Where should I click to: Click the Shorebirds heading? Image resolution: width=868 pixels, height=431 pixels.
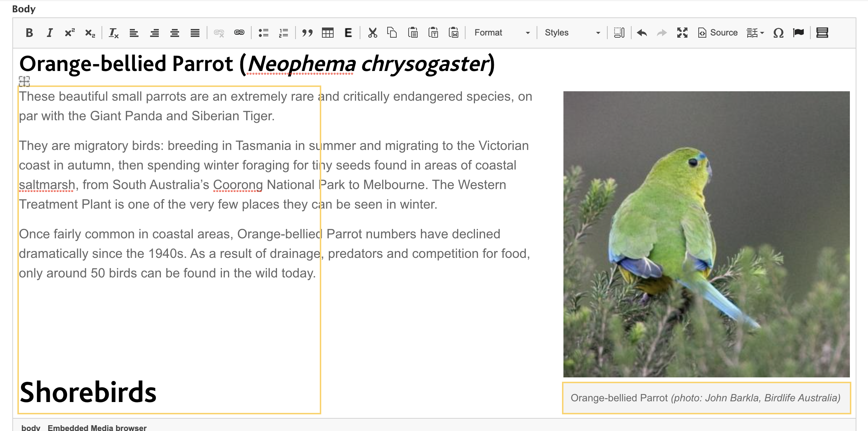coord(88,392)
